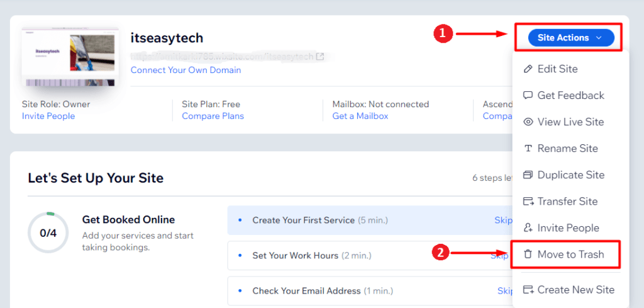Image resolution: width=644 pixels, height=308 pixels.
Task: Click the Site Plan: Free text
Action: point(211,104)
